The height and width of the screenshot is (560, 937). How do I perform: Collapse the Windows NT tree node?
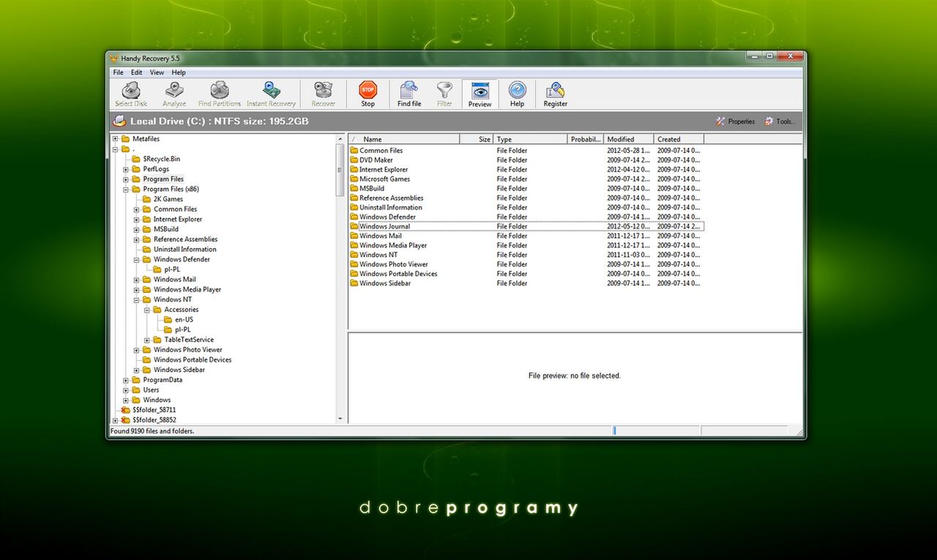(x=137, y=300)
